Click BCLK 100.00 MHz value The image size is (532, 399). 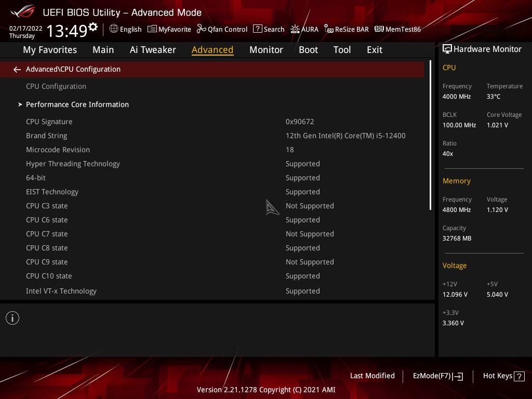click(459, 125)
